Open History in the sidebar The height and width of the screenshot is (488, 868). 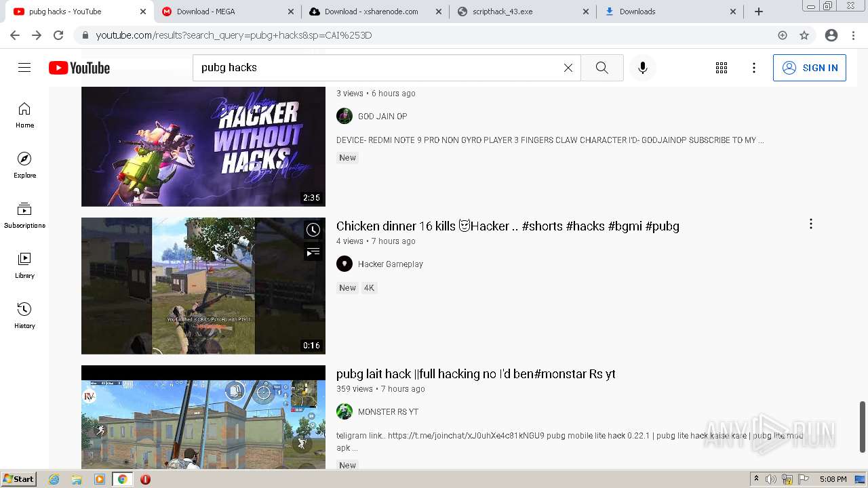coord(24,316)
